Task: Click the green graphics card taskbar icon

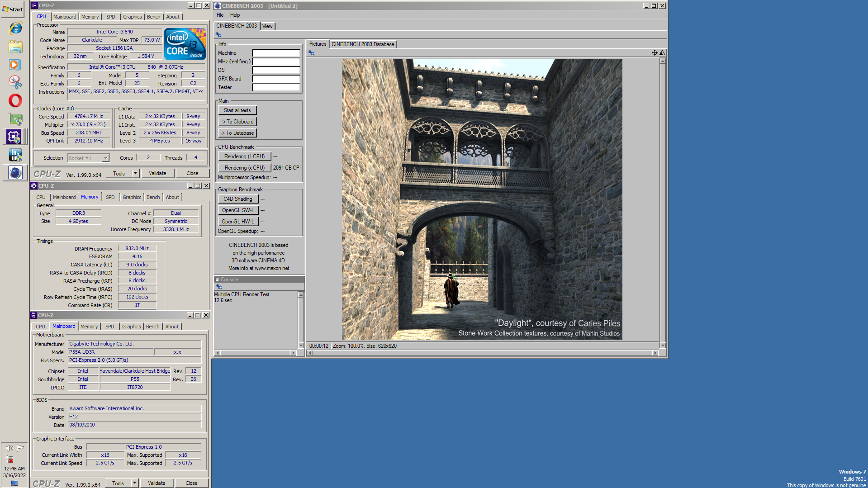Action: [x=15, y=118]
